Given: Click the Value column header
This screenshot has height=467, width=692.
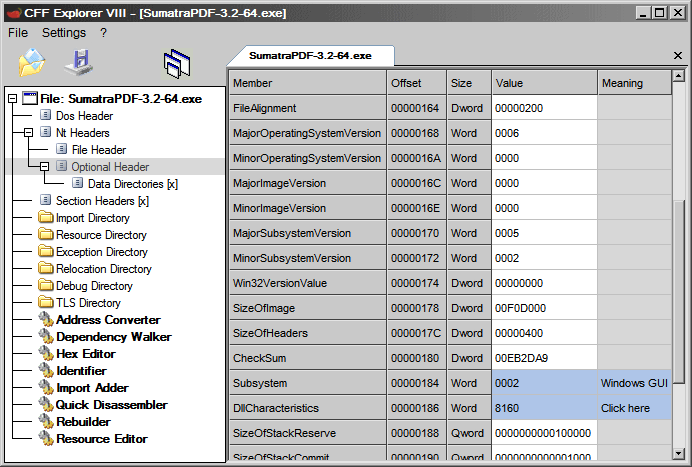Looking at the screenshot, I should click(x=545, y=83).
